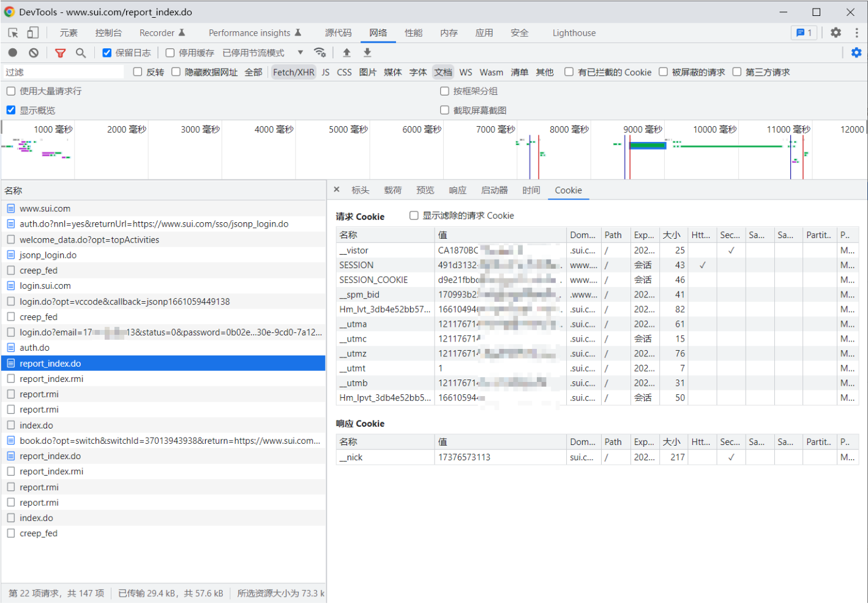Toggle the red filter funnel icon
The image size is (868, 606).
point(60,53)
